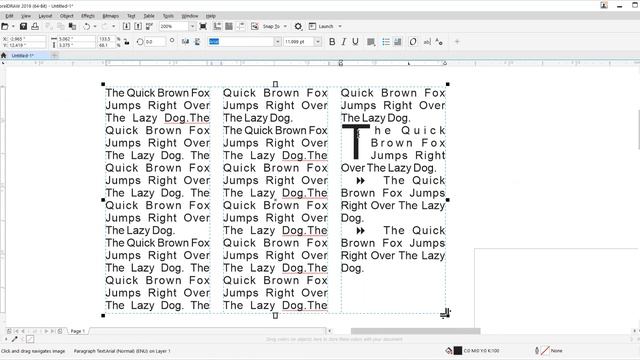The height and width of the screenshot is (360, 640).
Task: Click the X position field
Action: tap(27, 39)
